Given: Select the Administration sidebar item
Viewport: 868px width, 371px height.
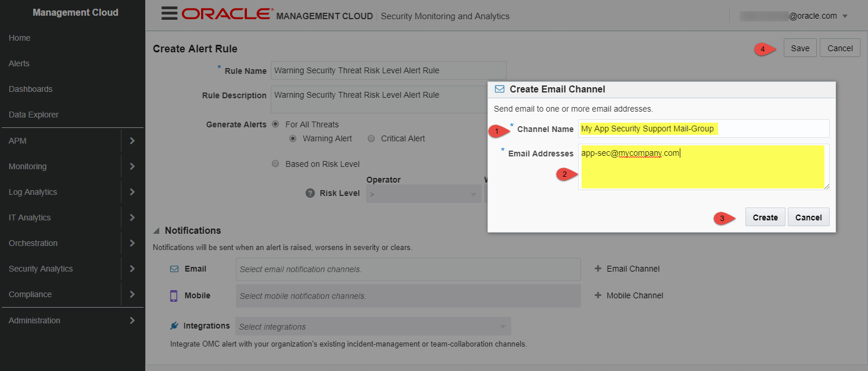Looking at the screenshot, I should [x=34, y=320].
